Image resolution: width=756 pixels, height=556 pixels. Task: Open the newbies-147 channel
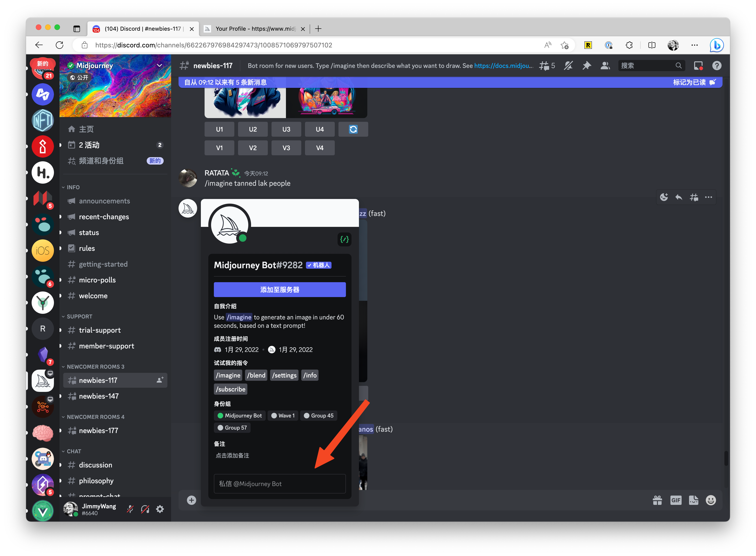pos(99,396)
